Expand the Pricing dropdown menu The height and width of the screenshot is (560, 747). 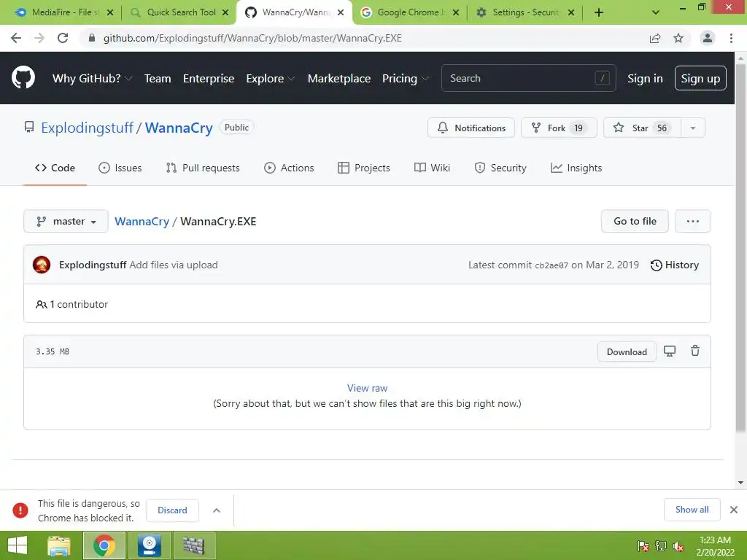[x=406, y=79]
